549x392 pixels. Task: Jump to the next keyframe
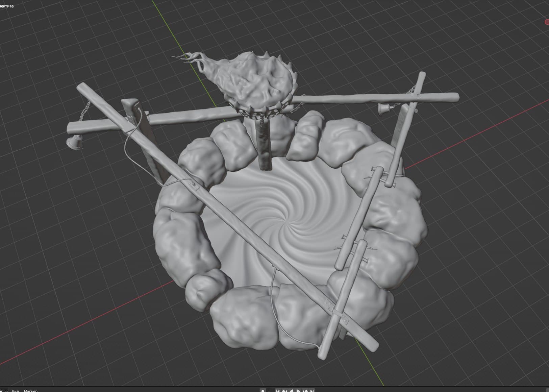tap(305, 390)
